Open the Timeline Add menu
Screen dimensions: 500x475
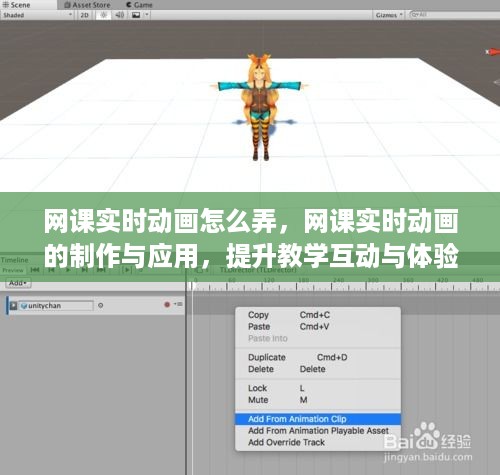point(18,283)
